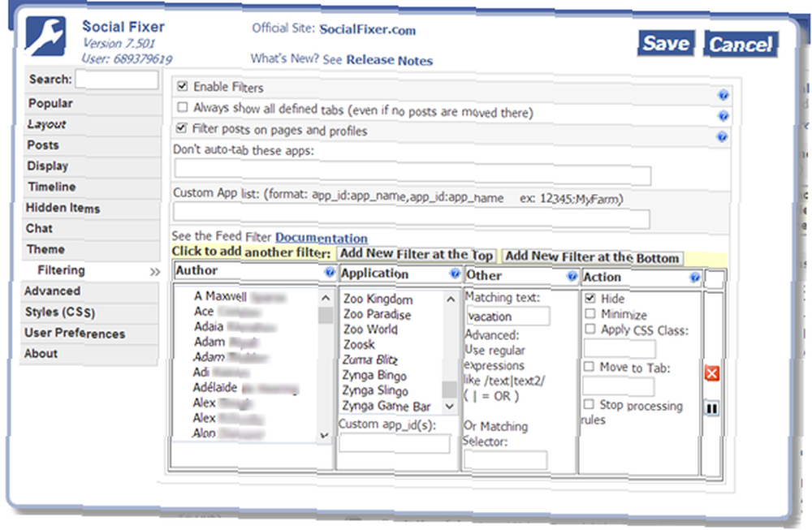The width and height of the screenshot is (812, 530).
Task: Check the Apply CSS Class option
Action: pos(590,329)
